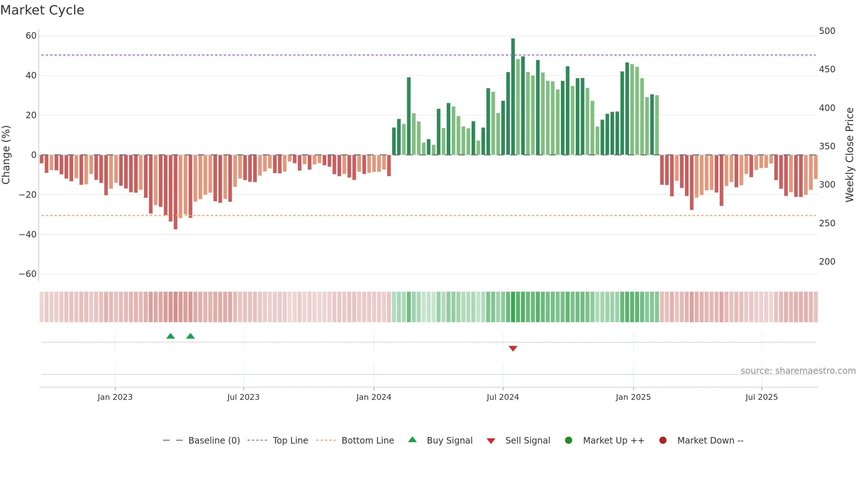868x488 pixels.
Task: Click the 250 tick on right axis
Action: [827, 223]
